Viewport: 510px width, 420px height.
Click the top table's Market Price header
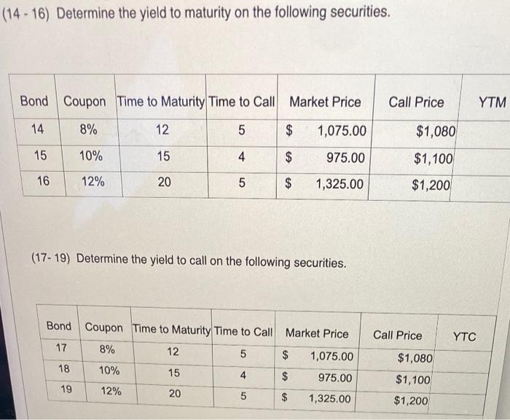(325, 102)
